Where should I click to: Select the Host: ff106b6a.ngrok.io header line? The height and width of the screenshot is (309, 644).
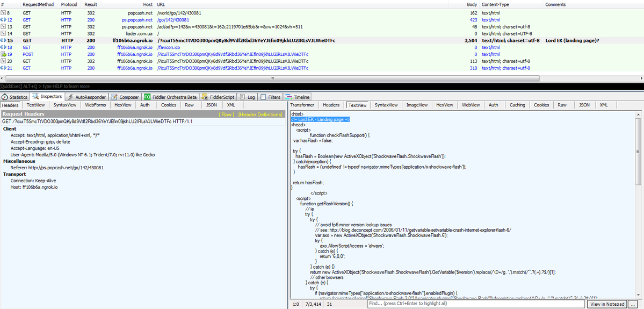[34, 188]
